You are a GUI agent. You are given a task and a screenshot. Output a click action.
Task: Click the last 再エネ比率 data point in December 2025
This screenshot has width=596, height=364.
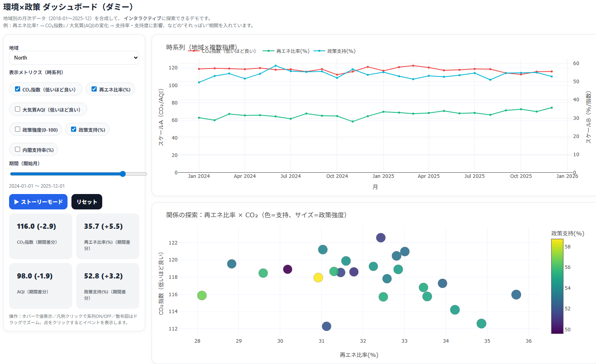[x=551, y=108]
